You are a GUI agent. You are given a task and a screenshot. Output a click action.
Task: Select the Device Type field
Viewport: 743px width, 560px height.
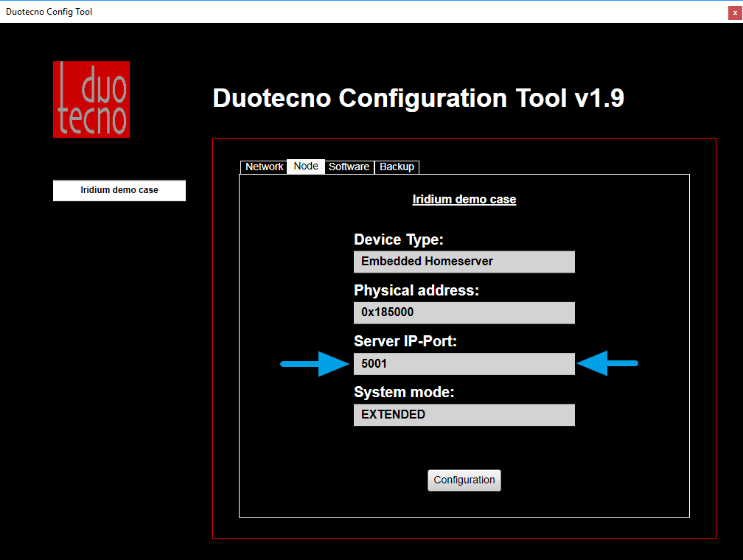(x=464, y=262)
